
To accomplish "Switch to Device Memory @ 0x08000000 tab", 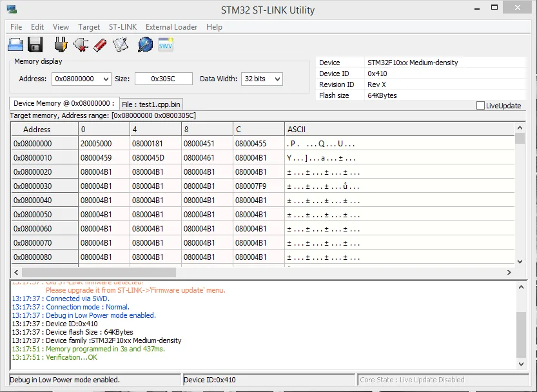I will 64,103.
